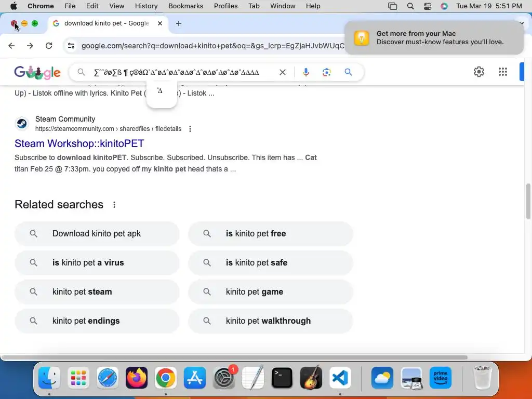The image size is (532, 399).
Task: Open TextEdit from the Dock
Action: point(253,378)
